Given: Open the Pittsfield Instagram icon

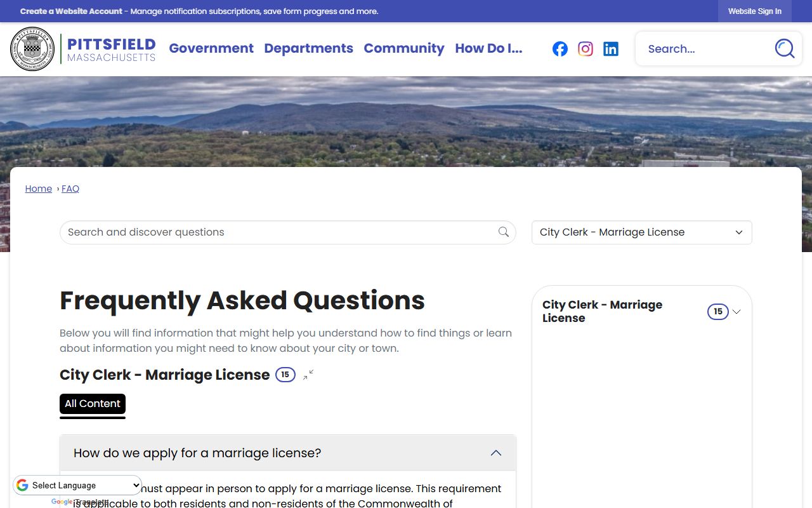Looking at the screenshot, I should point(586,49).
